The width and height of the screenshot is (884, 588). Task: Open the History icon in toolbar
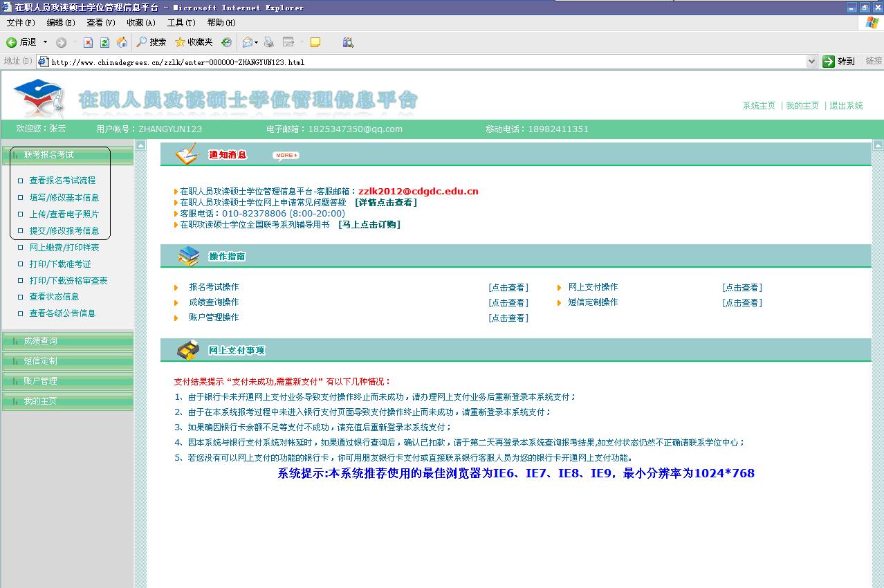tap(226, 42)
